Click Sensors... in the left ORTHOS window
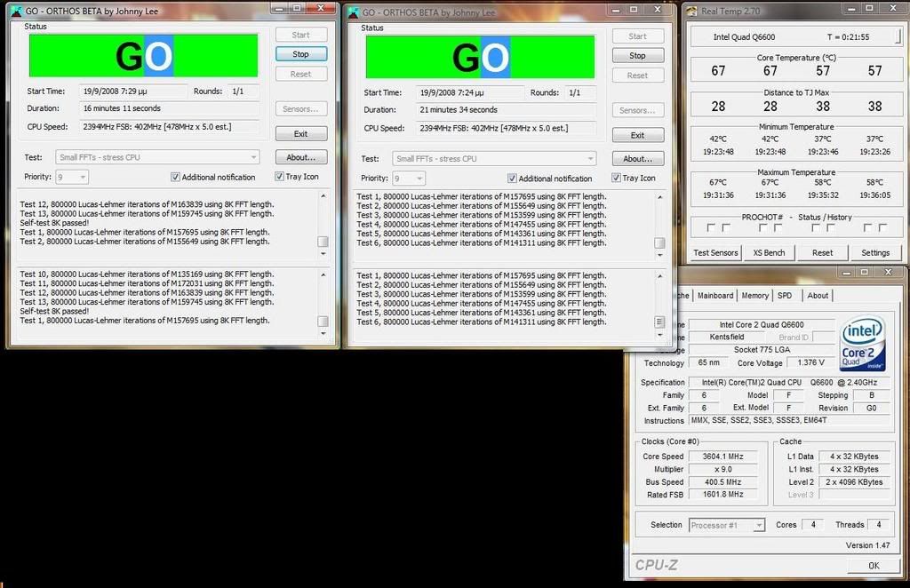Viewport: 910px width, 588px height. click(300, 109)
